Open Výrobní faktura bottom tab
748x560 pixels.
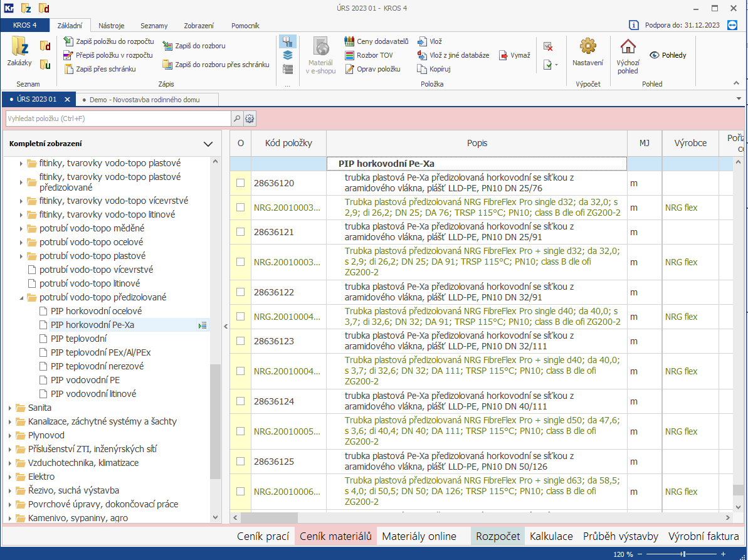pos(703,537)
